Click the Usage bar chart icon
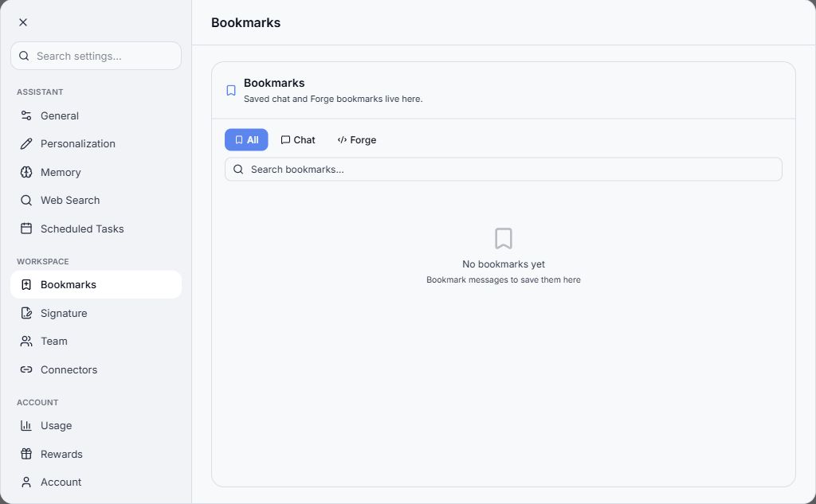 tap(26, 425)
